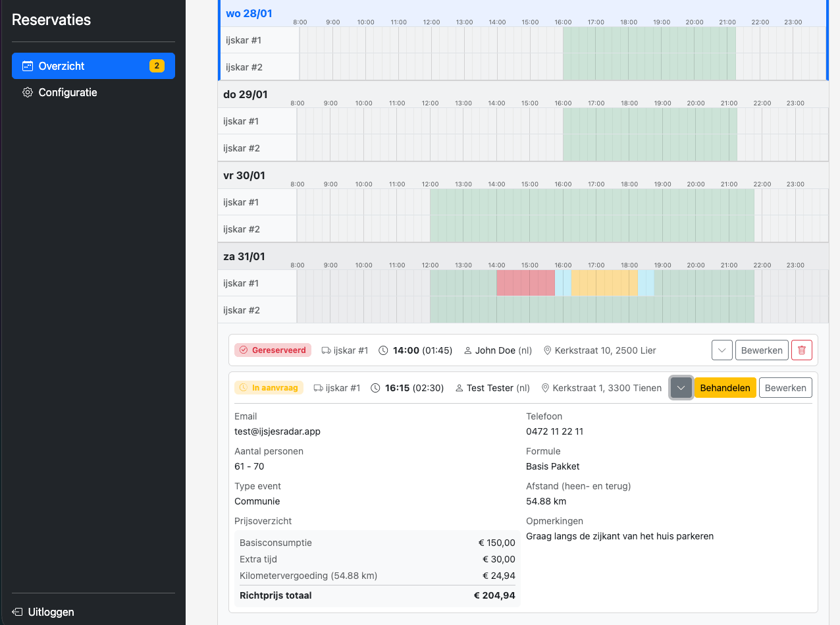
Task: Click the green availability block for vr 30/01 ijskar #1
Action: 592,202
